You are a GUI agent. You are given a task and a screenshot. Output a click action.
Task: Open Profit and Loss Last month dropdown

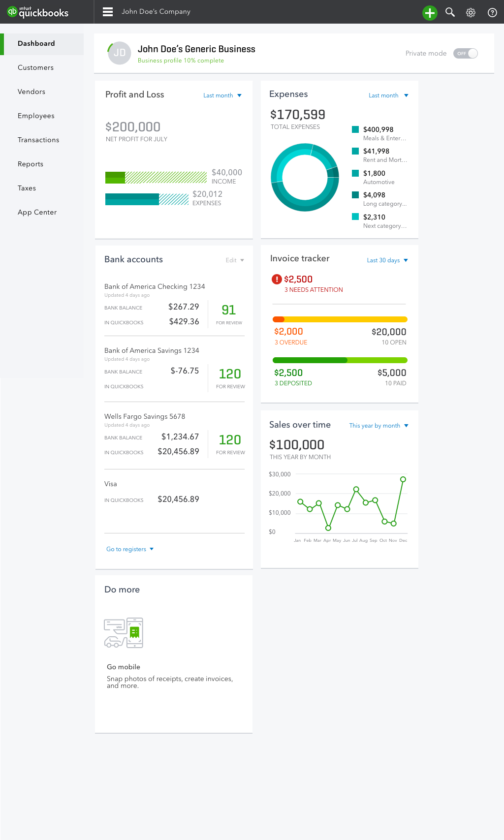click(x=222, y=95)
